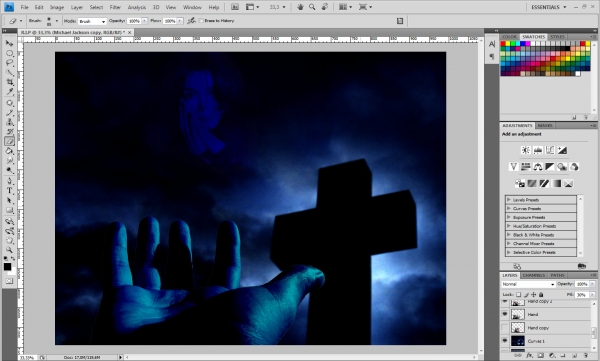The height and width of the screenshot is (361, 600).
Task: Add a Threshold adjustment
Action: point(544,183)
